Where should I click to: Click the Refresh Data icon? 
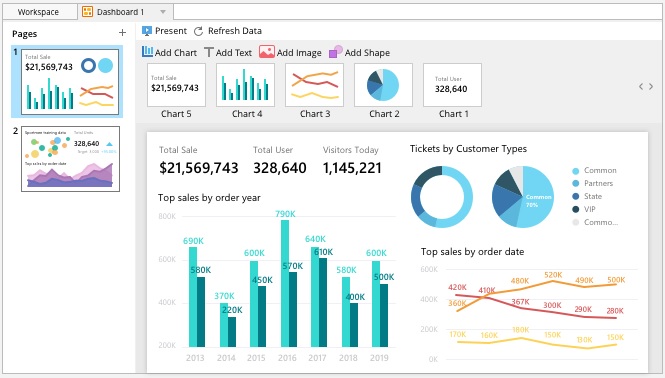(198, 31)
